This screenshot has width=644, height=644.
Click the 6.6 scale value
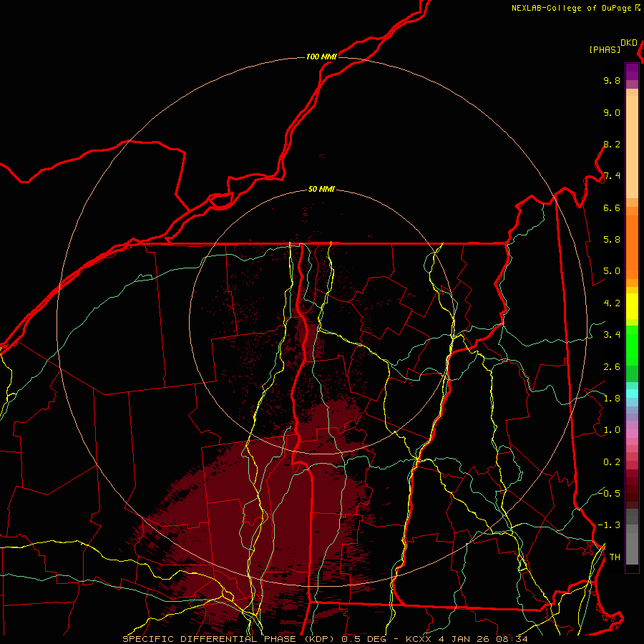click(x=612, y=208)
